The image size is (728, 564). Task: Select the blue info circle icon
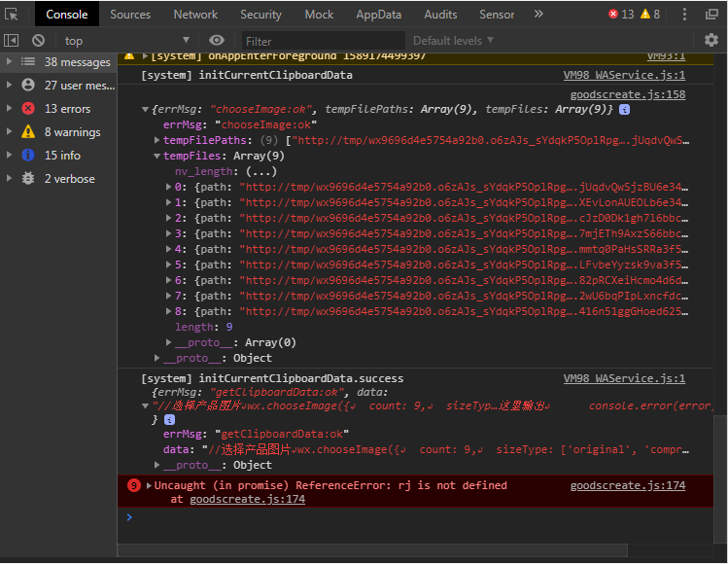tap(28, 156)
